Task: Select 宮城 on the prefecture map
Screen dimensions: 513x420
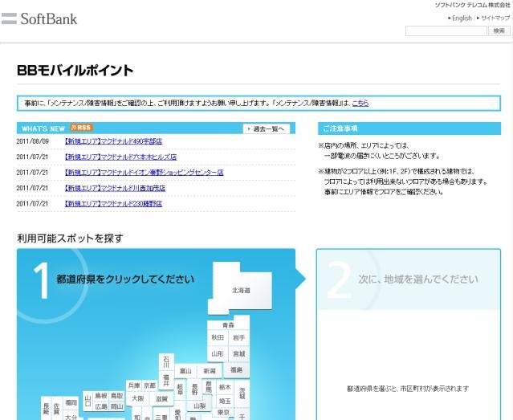Action: point(239,353)
